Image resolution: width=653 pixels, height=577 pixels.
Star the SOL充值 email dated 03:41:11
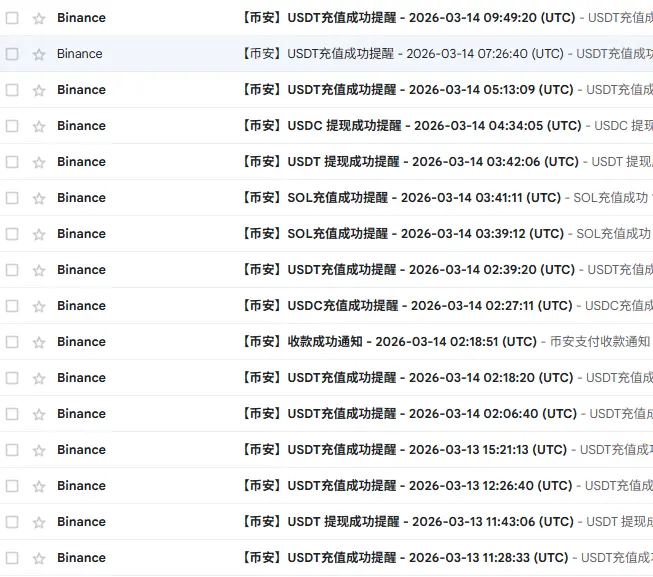tap(39, 198)
